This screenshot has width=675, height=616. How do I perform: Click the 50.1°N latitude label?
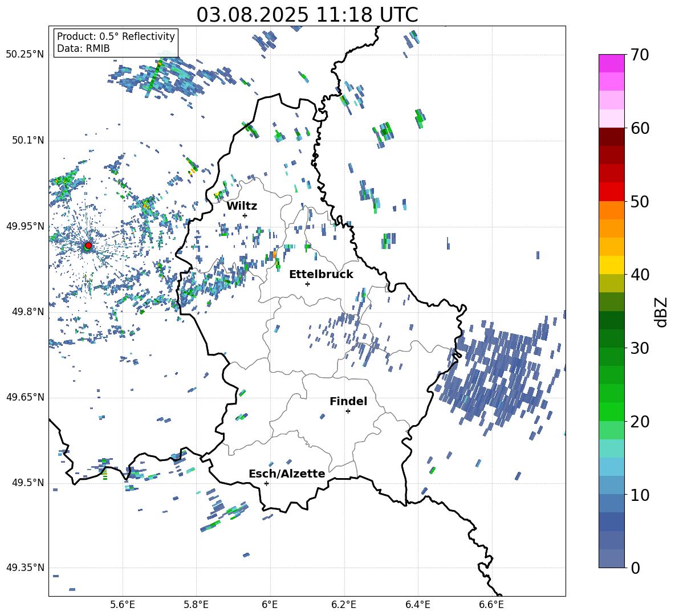click(x=27, y=141)
